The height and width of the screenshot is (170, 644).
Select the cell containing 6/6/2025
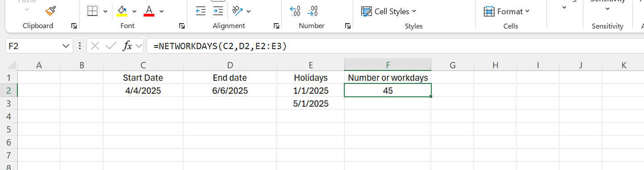[230, 91]
